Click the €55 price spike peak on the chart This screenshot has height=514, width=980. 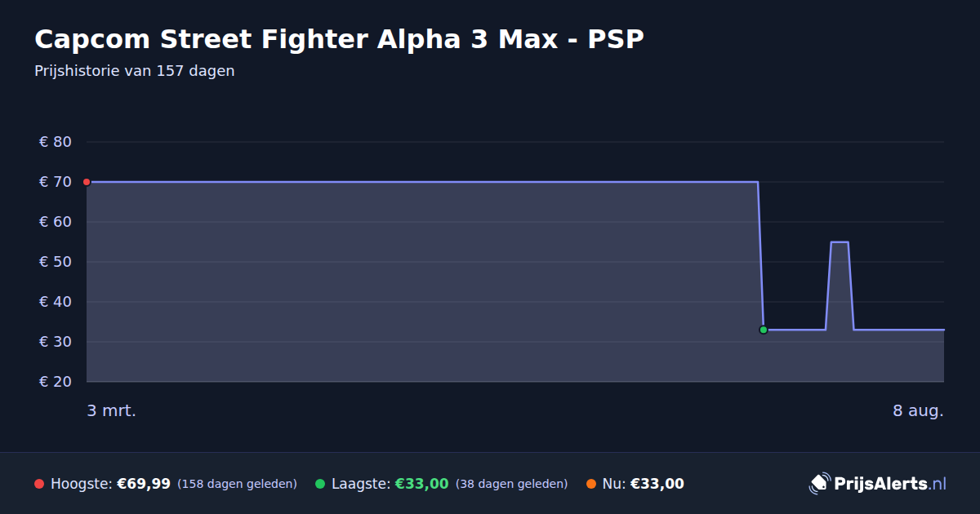pyautogui.click(x=840, y=242)
